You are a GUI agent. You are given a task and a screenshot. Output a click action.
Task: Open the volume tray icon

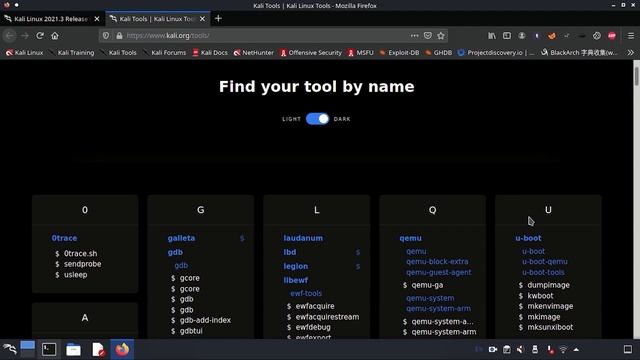click(x=520, y=350)
